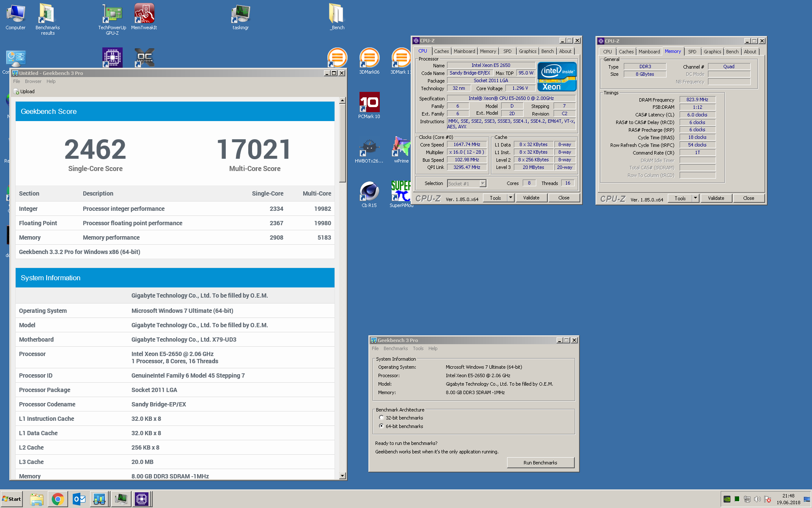Image resolution: width=812 pixels, height=508 pixels.
Task: Launch the SuperPiMod desktop shortcut
Action: coord(401,195)
